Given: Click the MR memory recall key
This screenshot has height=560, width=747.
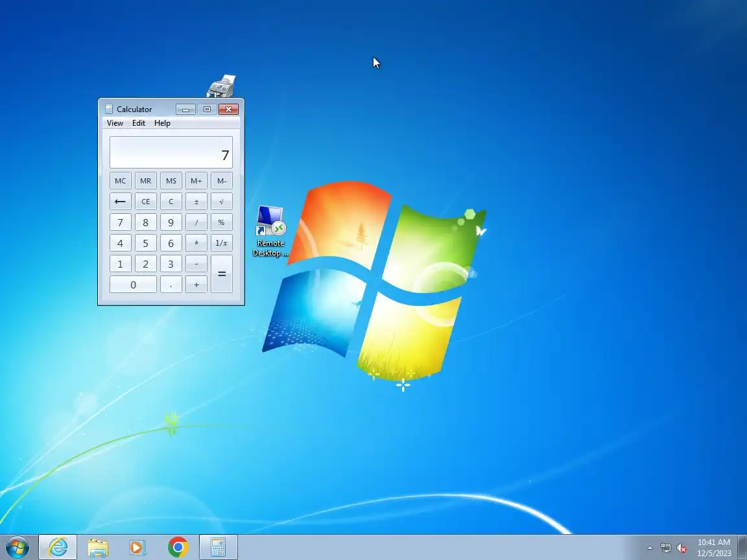Looking at the screenshot, I should 146,181.
